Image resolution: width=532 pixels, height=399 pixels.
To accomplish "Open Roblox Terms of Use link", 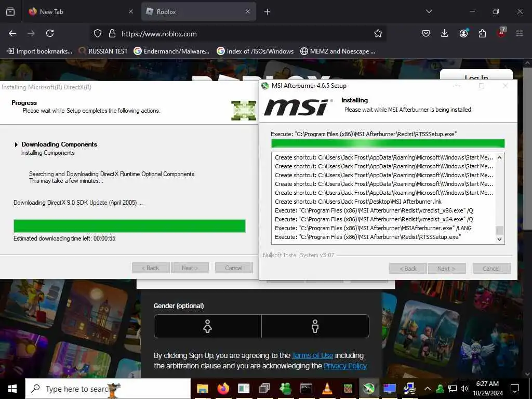I will (312, 355).
